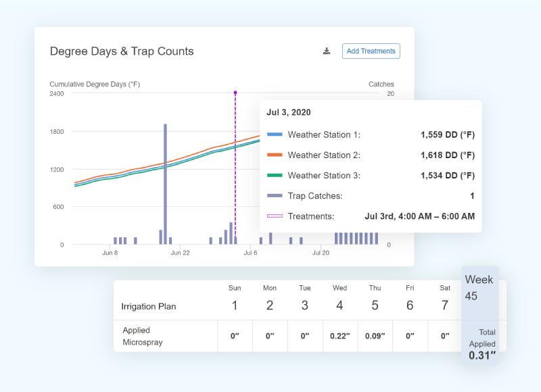Image resolution: width=541 pixels, height=392 pixels.
Task: Click the 'Degree Days & Trap Counts' title
Action: tap(122, 51)
